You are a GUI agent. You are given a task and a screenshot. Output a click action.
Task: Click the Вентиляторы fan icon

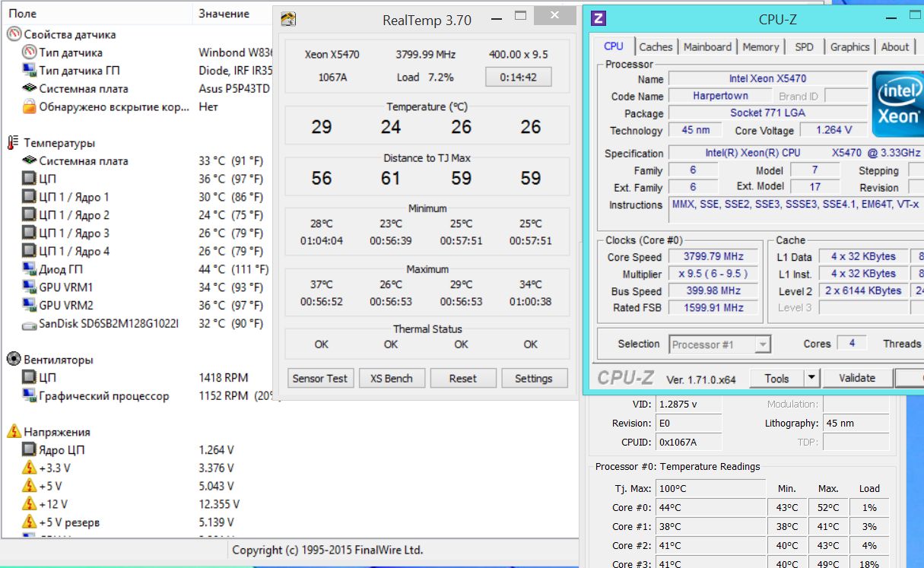(x=14, y=360)
